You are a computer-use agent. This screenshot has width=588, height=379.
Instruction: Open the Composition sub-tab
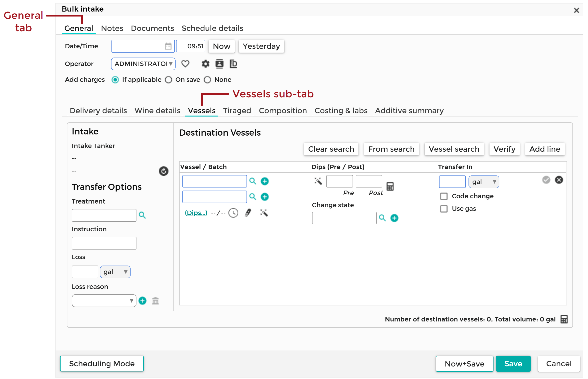coord(283,111)
